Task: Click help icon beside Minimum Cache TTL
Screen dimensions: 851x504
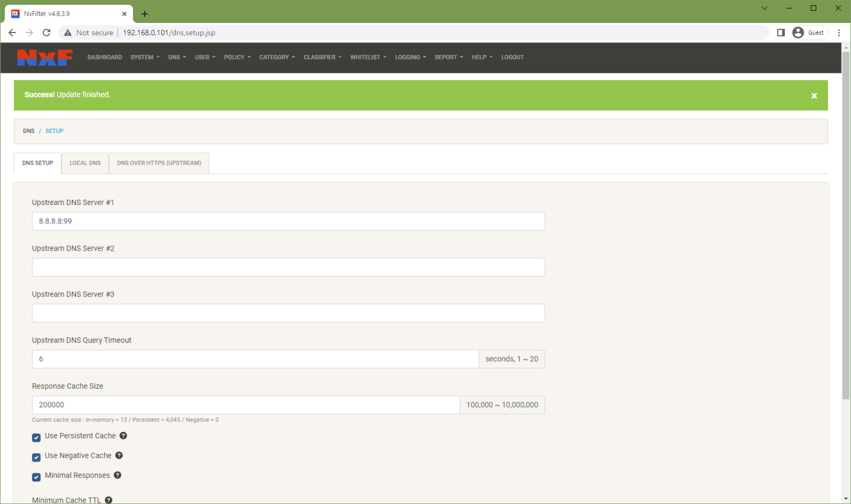Action: click(x=109, y=500)
